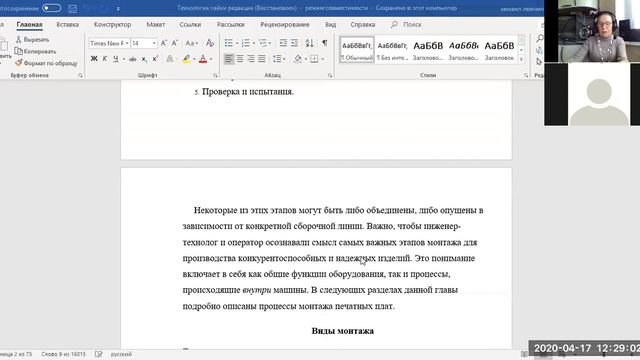Apply paragraph borders
This screenshot has height=360, width=640.
tap(314, 59)
